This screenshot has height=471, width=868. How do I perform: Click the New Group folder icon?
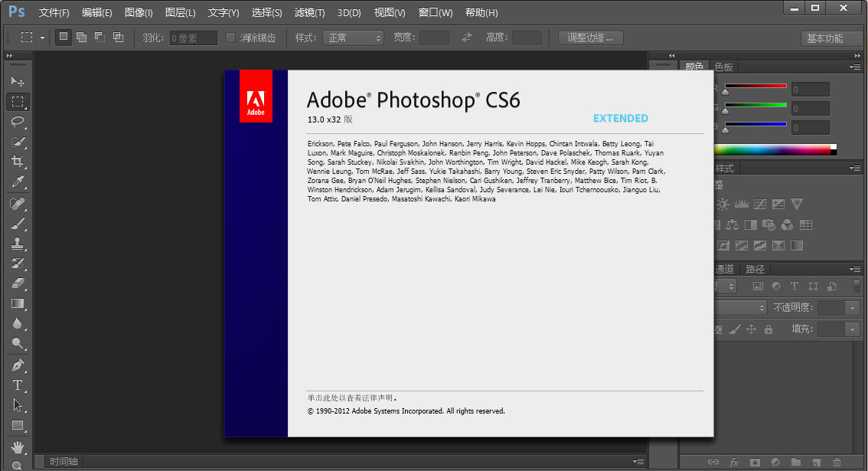tap(796, 462)
